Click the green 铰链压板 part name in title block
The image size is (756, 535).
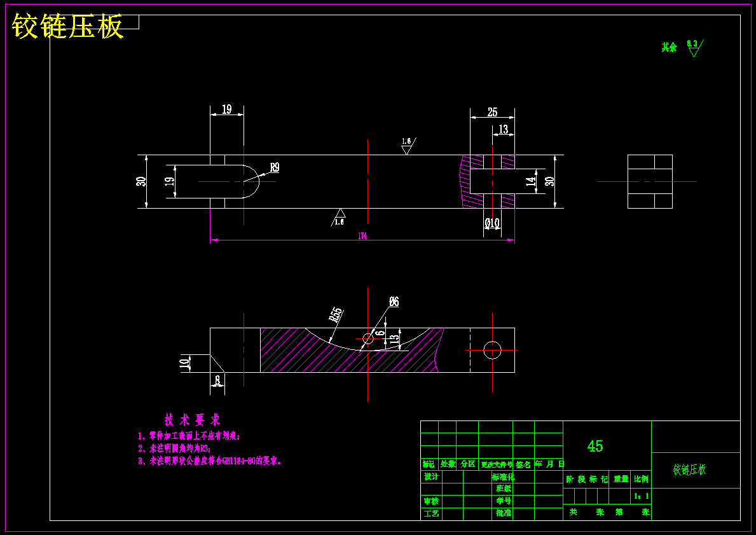689,470
